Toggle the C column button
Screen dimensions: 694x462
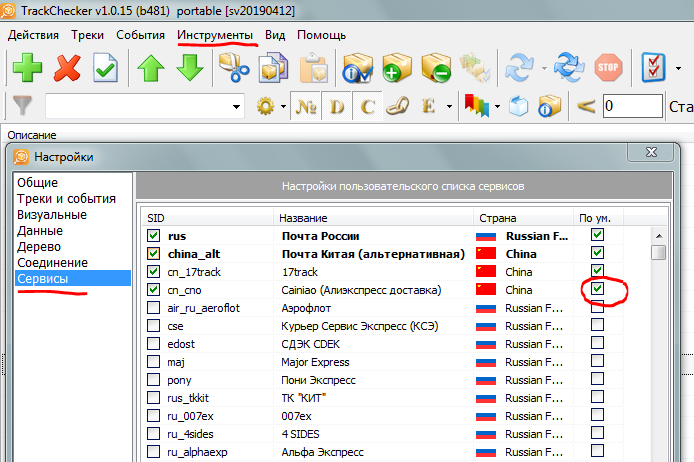click(x=367, y=106)
